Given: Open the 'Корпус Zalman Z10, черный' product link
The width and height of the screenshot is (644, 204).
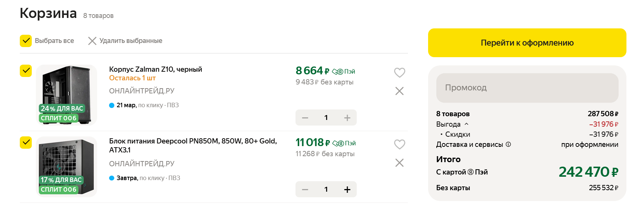Looking at the screenshot, I should point(155,69).
